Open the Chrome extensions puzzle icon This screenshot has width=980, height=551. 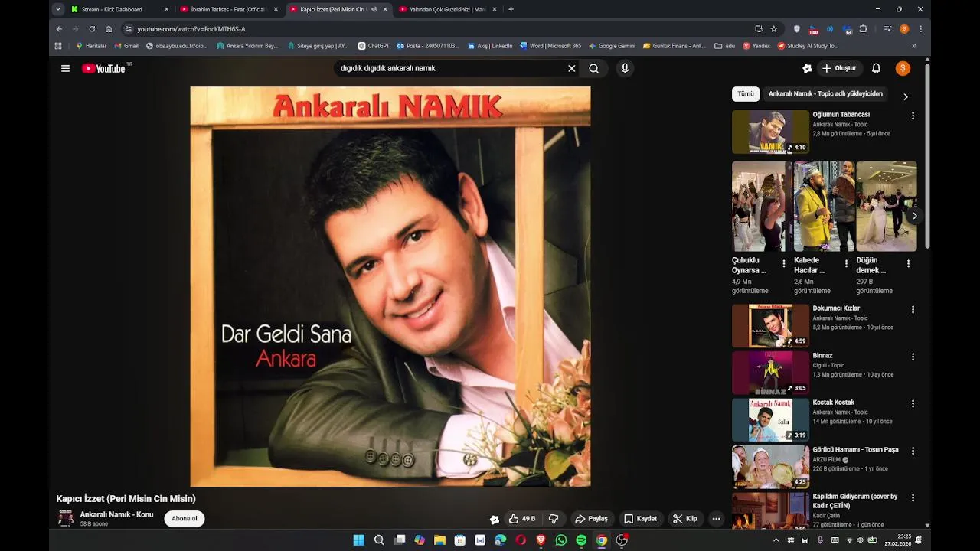click(863, 28)
